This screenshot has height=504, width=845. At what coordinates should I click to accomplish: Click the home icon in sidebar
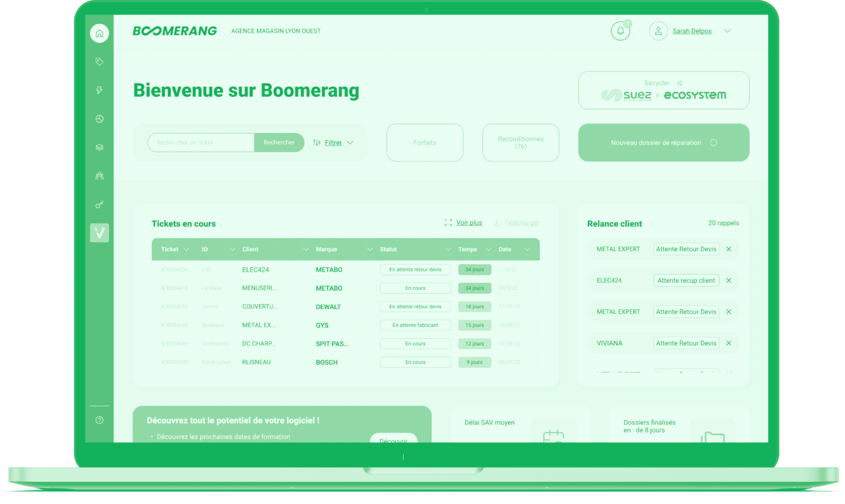[99, 33]
